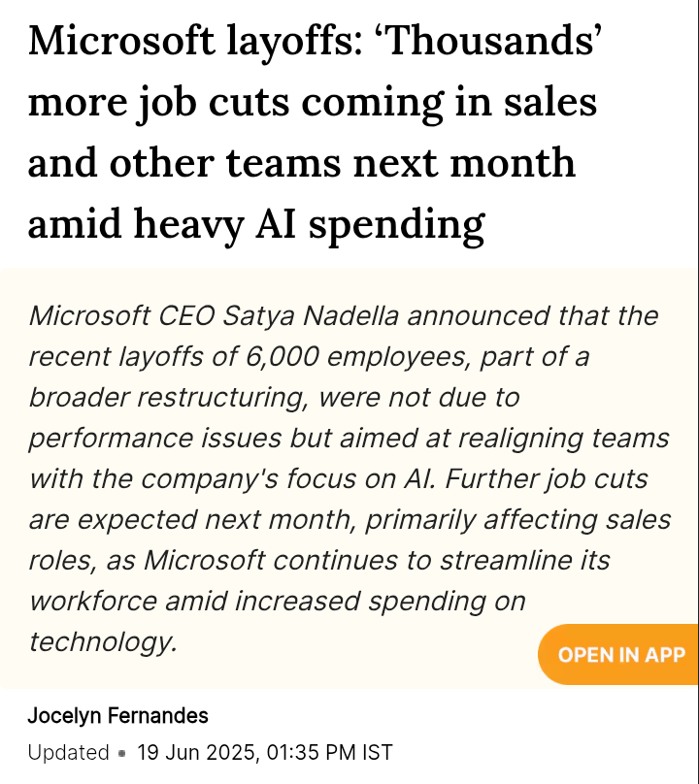Click the dot separator beside Updated

point(121,753)
